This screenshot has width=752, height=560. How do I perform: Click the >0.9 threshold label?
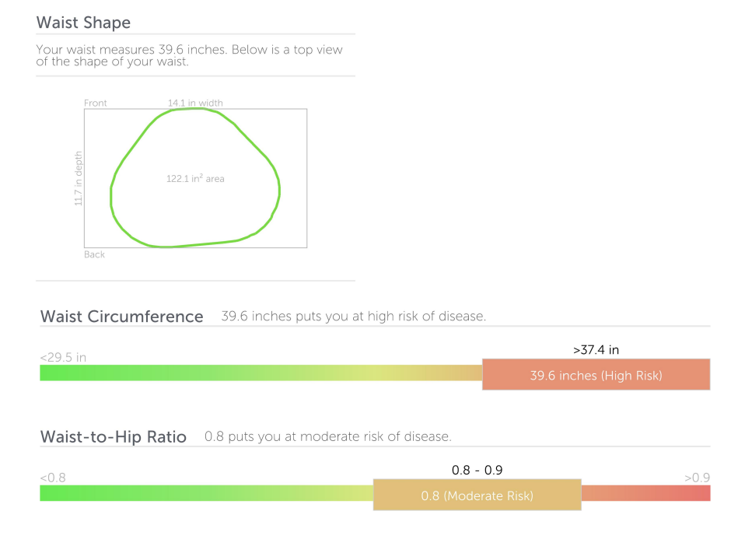(x=698, y=478)
